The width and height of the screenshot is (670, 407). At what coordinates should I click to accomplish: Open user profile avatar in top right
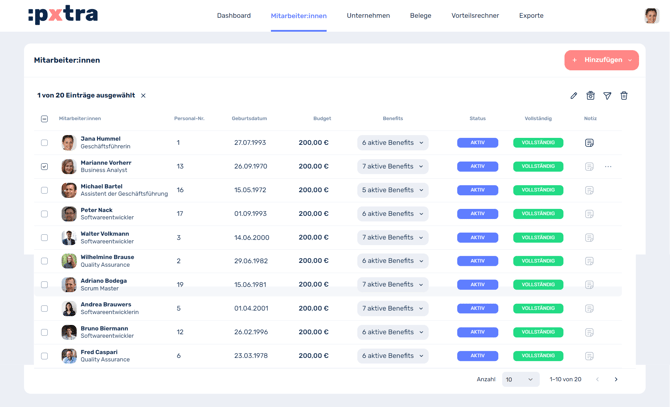pyautogui.click(x=651, y=15)
